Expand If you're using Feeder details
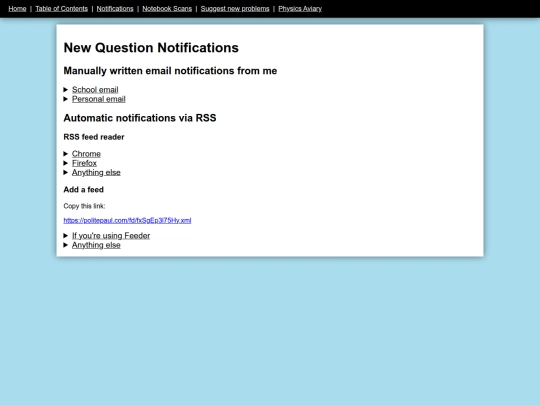Viewport: 540px width, 405px height. [x=111, y=236]
